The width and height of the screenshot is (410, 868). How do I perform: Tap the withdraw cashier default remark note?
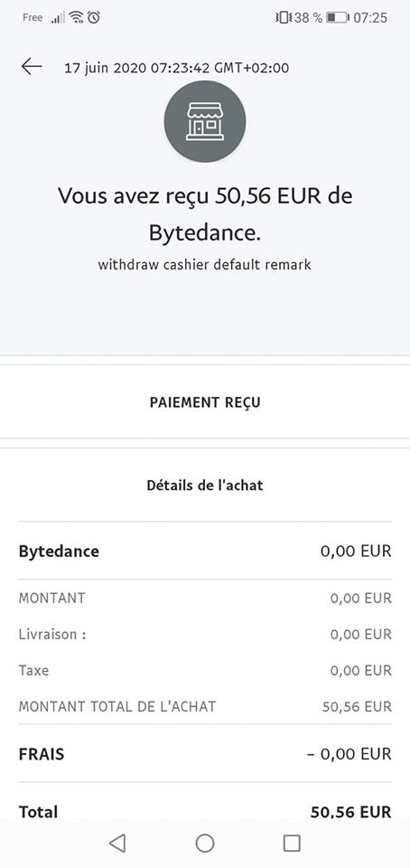pos(204,265)
